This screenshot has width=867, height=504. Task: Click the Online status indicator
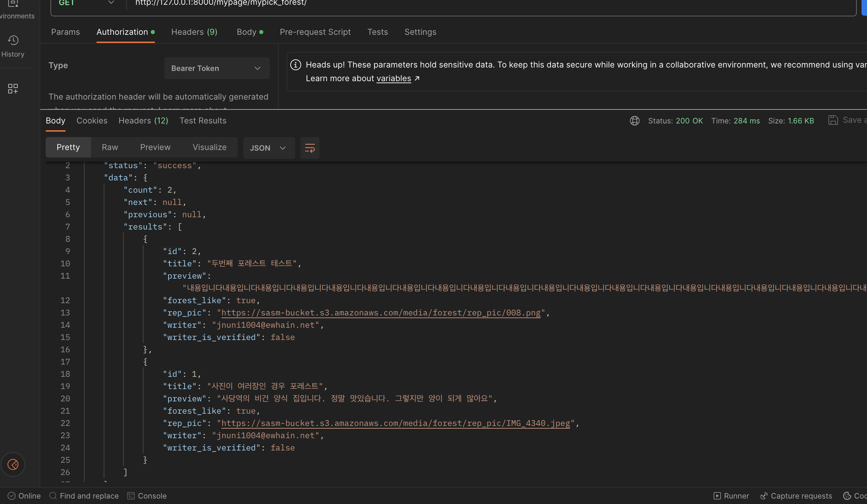click(24, 496)
